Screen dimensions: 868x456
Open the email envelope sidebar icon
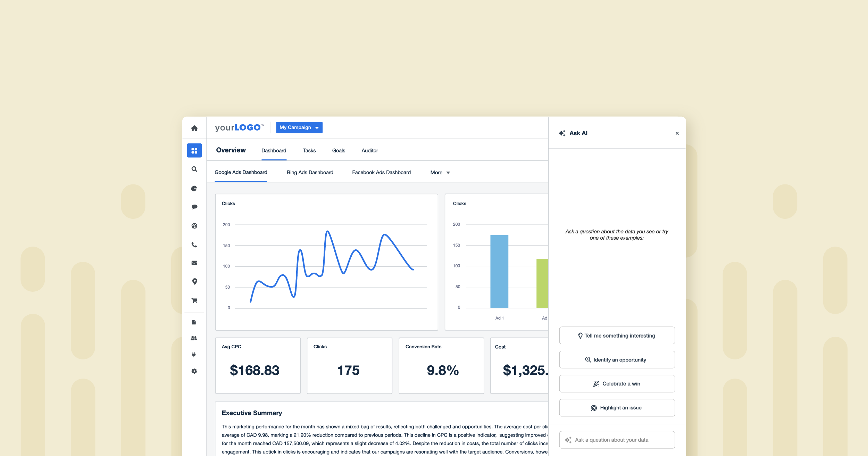[194, 263]
